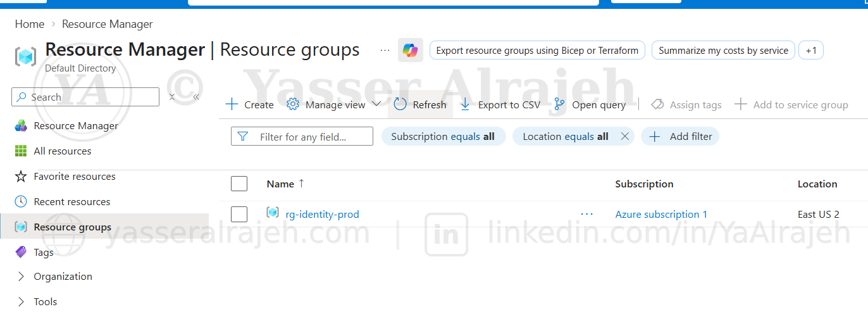Go to Home breadcrumb
This screenshot has width=868, height=321.
click(x=30, y=24)
